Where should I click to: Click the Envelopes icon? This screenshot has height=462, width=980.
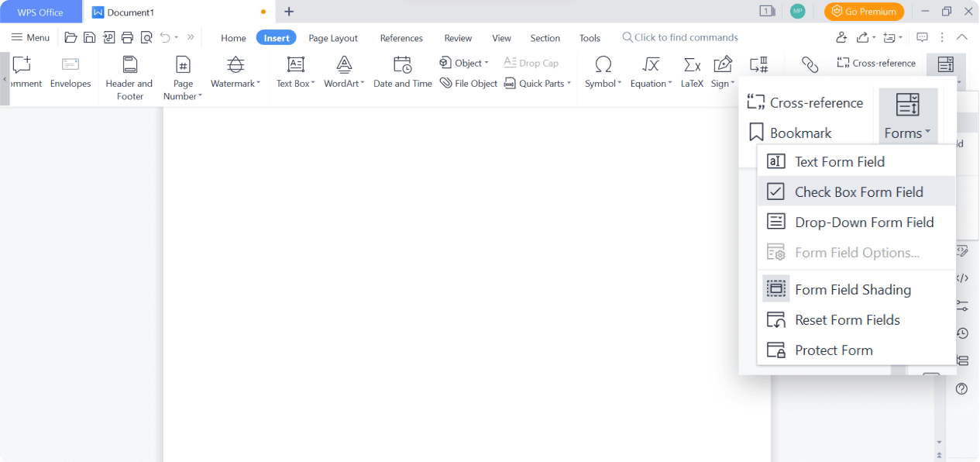pyautogui.click(x=70, y=73)
